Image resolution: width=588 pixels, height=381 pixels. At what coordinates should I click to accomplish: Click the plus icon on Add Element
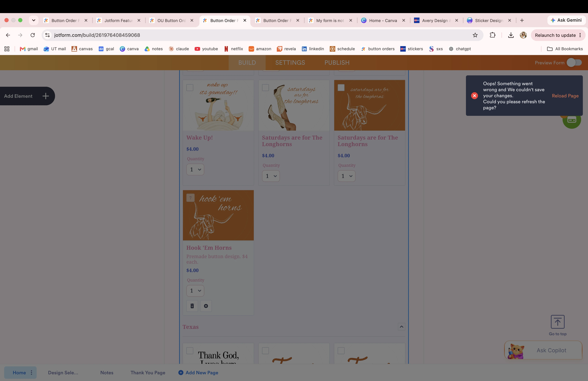pyautogui.click(x=45, y=96)
